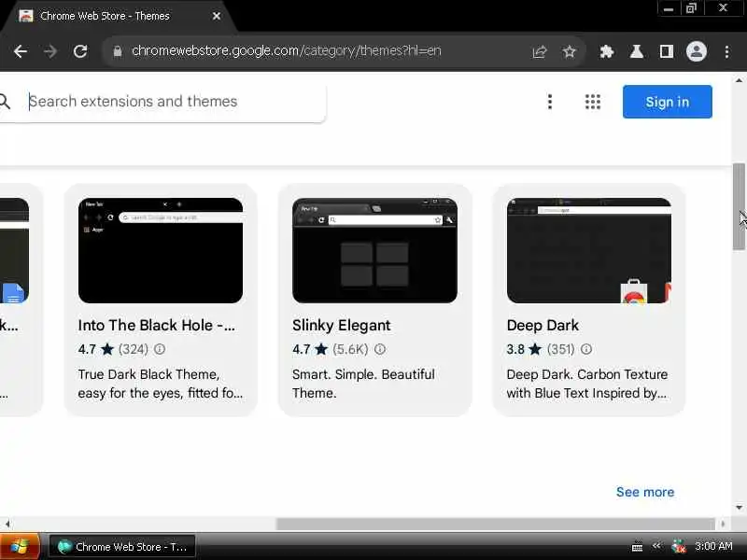
Task: Open the Google apps grid
Action: (x=593, y=102)
